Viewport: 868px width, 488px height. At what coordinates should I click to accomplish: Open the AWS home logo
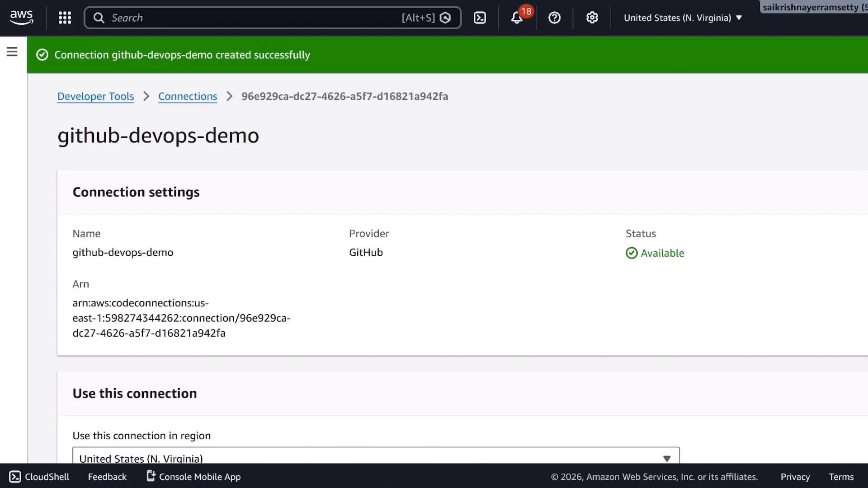point(21,18)
